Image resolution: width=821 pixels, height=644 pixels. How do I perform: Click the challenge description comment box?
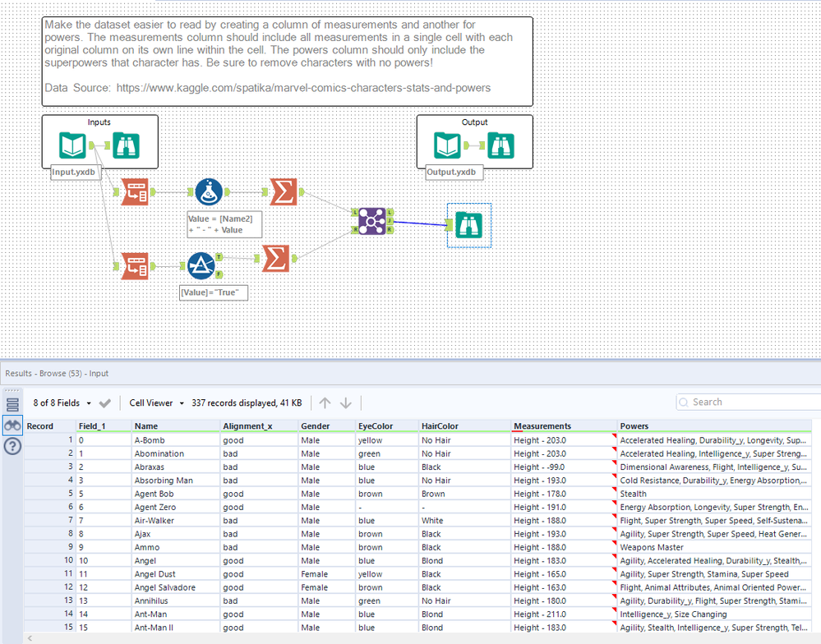coord(287,62)
